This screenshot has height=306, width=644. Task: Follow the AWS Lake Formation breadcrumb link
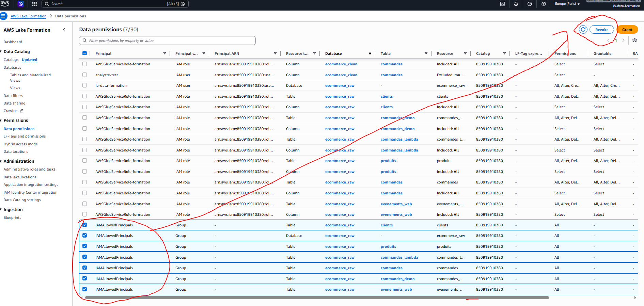pyautogui.click(x=28, y=16)
